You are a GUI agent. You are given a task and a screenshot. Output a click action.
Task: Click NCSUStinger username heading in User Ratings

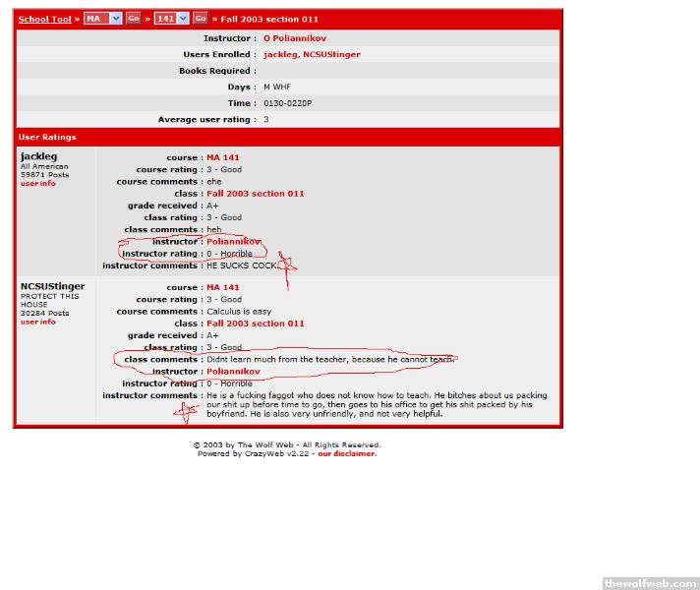click(x=52, y=286)
